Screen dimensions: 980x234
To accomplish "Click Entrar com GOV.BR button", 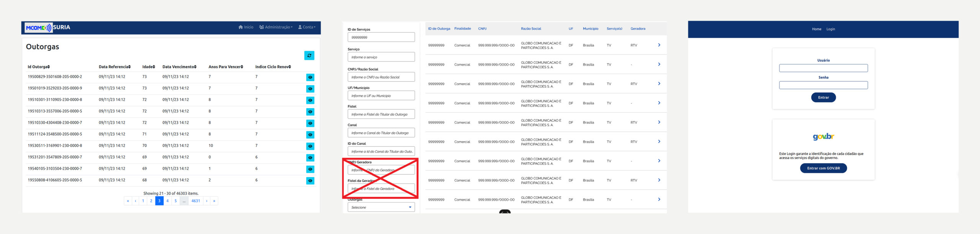I will coord(823,168).
